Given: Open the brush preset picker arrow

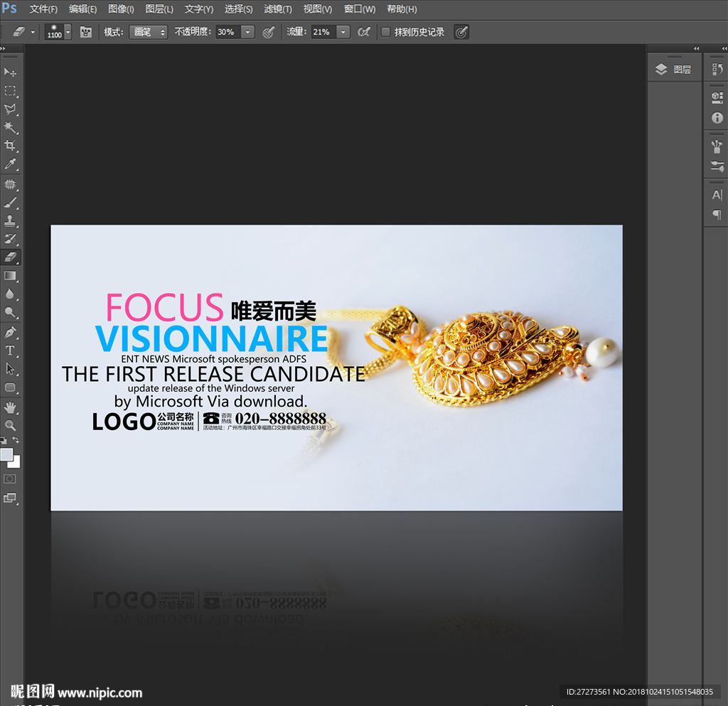Looking at the screenshot, I should click(68, 32).
